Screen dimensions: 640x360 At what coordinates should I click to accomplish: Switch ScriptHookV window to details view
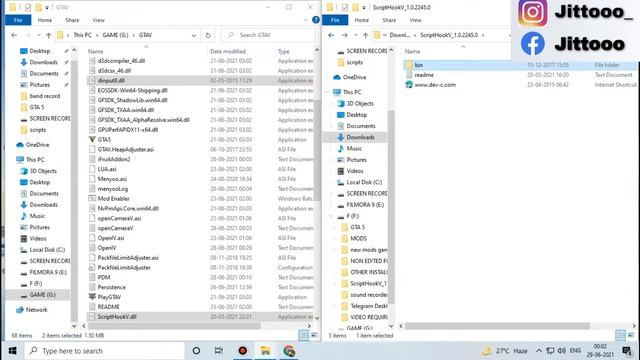coord(620,335)
